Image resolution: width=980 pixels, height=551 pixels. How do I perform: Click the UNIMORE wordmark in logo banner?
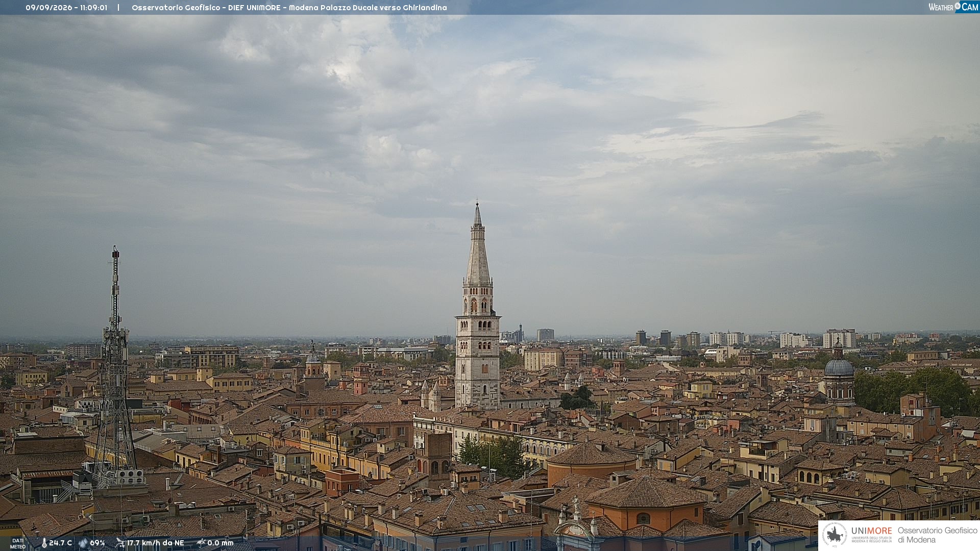(871, 531)
